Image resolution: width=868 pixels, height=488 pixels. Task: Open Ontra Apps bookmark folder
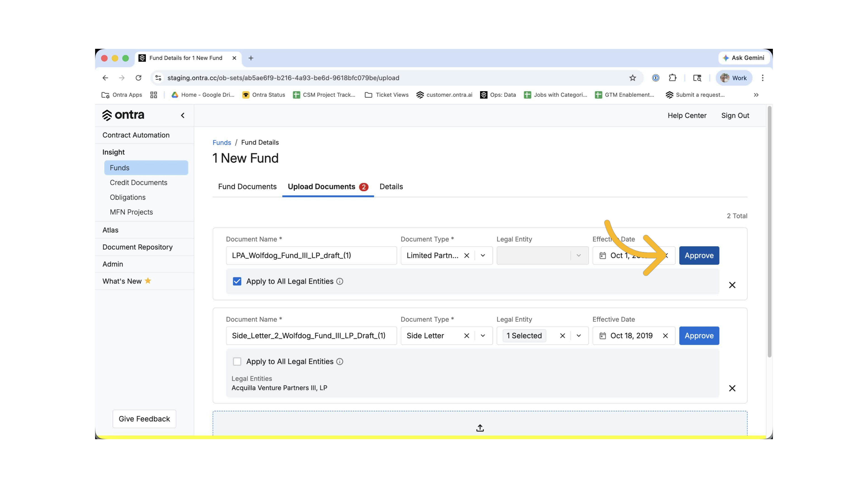[122, 95]
